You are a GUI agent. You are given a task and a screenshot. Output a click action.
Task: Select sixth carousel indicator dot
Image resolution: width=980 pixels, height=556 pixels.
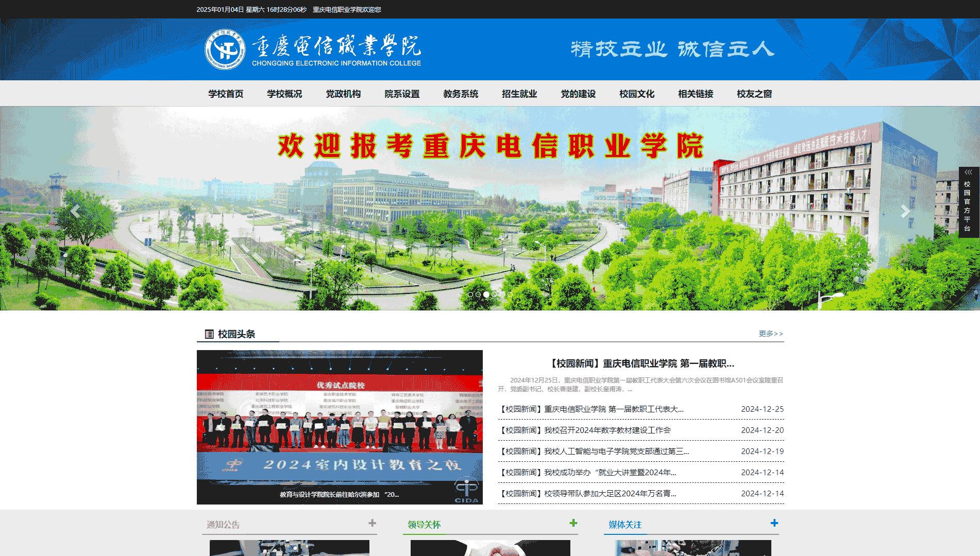pyautogui.click(x=510, y=294)
